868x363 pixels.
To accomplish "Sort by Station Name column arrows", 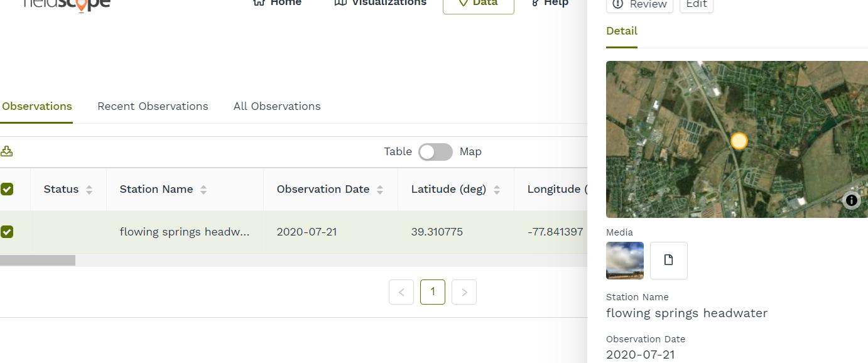I will click(203, 190).
